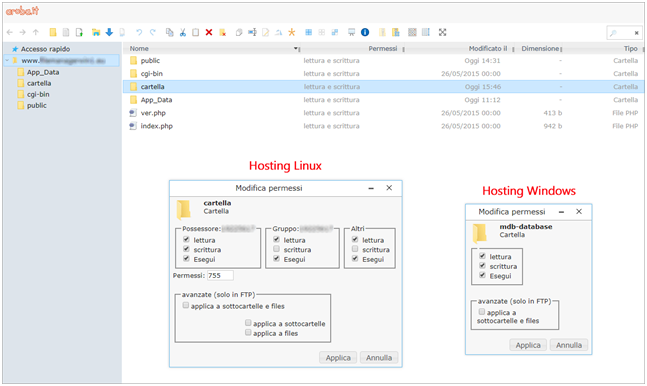Switch to icons view from the toolbar
647x386 pixels.
pos(412,32)
